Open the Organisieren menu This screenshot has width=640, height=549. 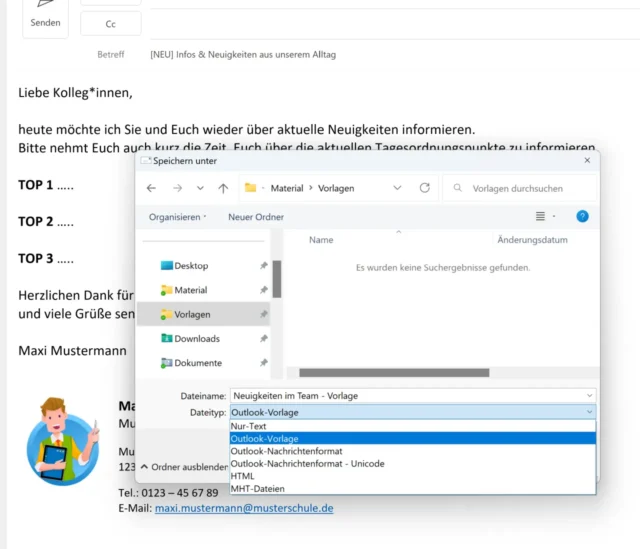[177, 217]
